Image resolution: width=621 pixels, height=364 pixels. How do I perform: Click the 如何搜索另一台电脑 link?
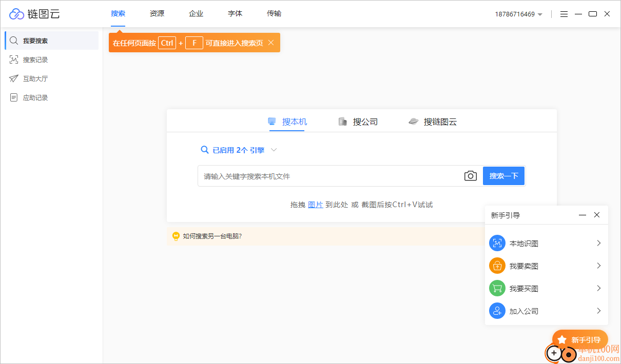[x=212, y=236]
